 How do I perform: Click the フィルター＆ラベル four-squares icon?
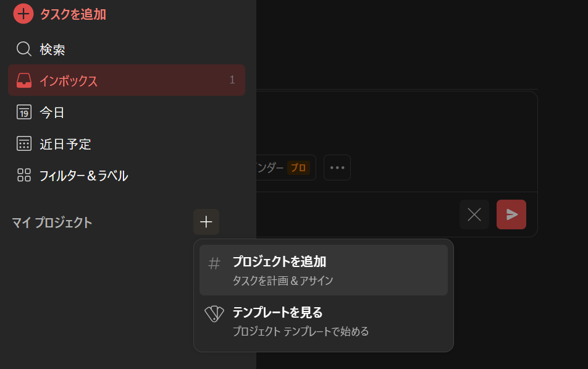24,176
